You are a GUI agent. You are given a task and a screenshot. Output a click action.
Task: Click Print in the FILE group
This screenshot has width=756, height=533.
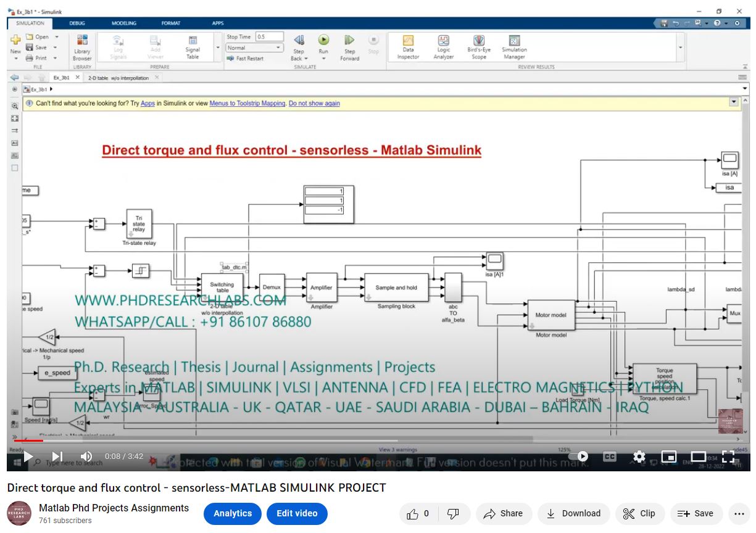pos(36,58)
